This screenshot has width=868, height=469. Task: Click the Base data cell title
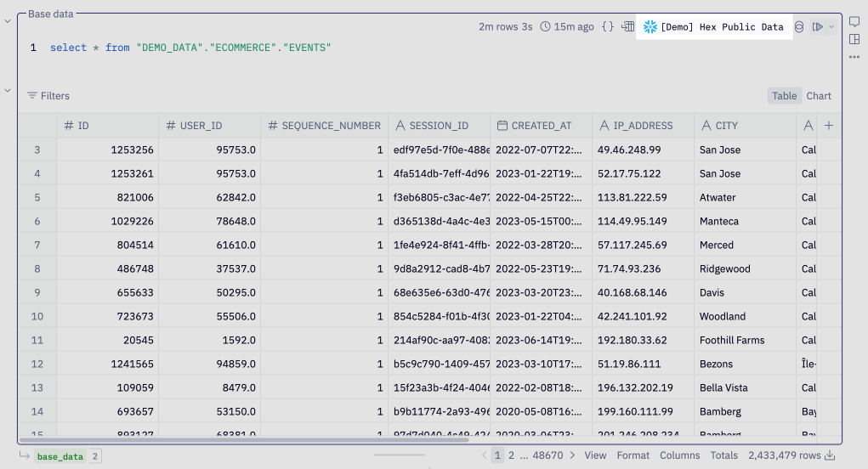[50, 14]
